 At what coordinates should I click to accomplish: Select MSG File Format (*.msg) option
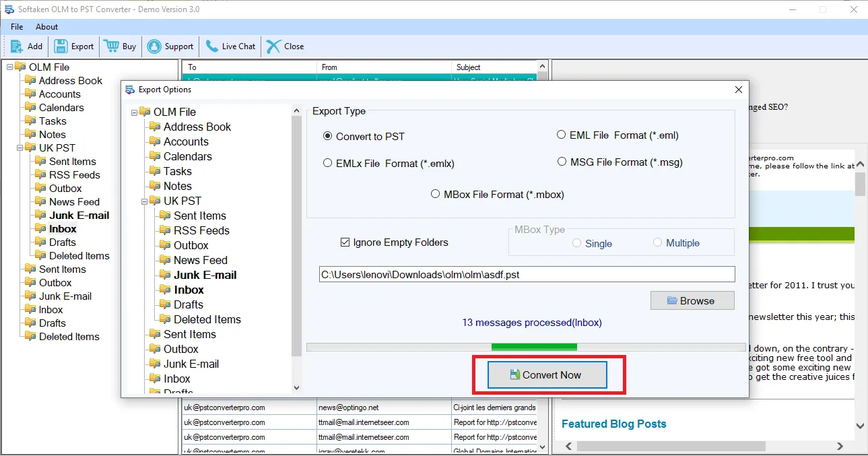pyautogui.click(x=561, y=162)
